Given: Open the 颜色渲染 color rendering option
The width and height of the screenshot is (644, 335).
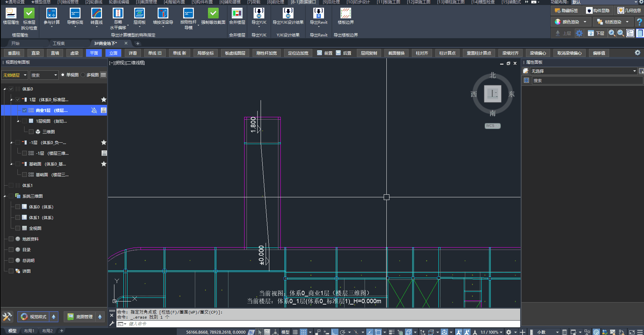Looking at the screenshot, I should [x=571, y=22].
